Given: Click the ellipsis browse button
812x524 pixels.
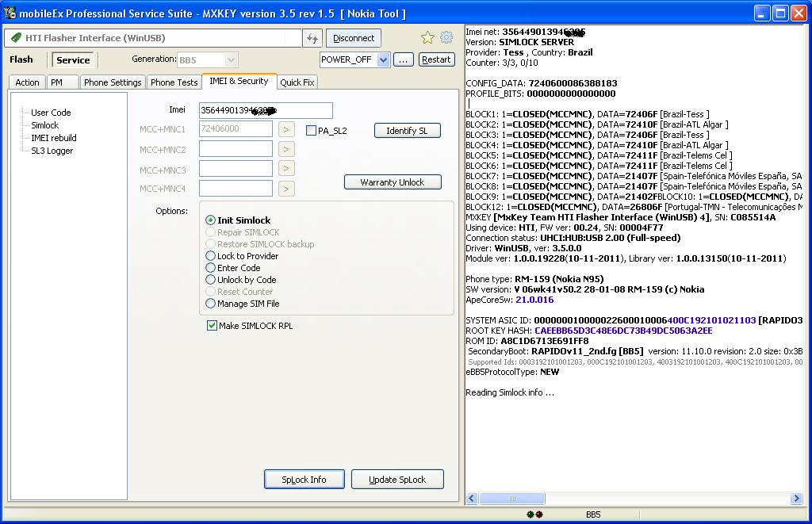Looking at the screenshot, I should pos(403,59).
